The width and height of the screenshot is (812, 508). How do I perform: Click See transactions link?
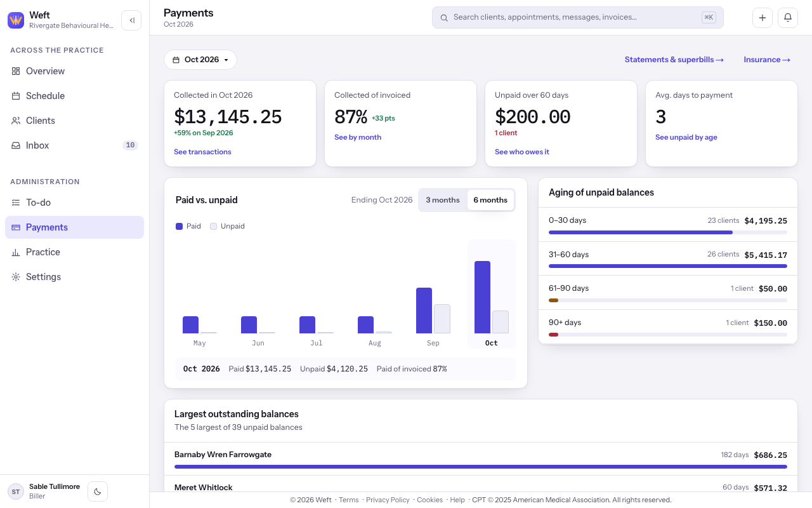pyautogui.click(x=202, y=152)
